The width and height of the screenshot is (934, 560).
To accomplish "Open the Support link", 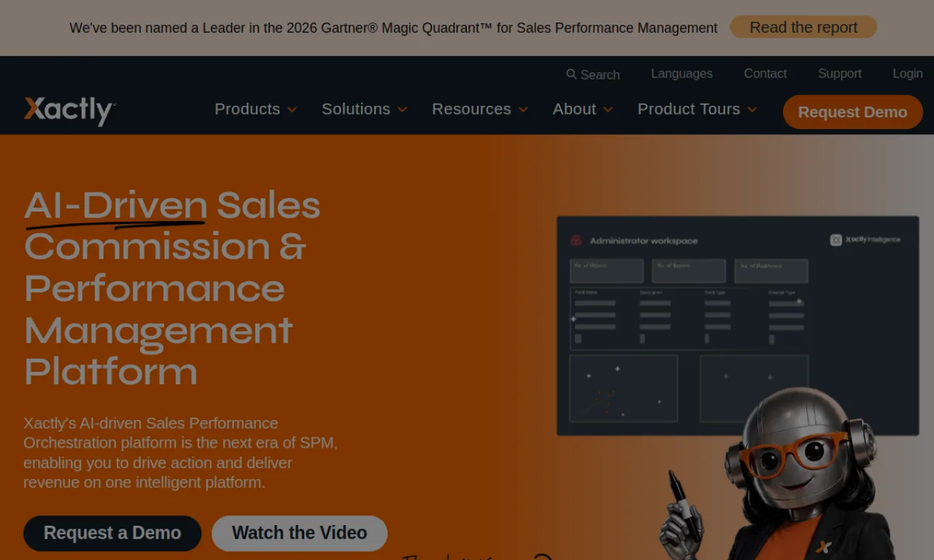I will point(839,74).
